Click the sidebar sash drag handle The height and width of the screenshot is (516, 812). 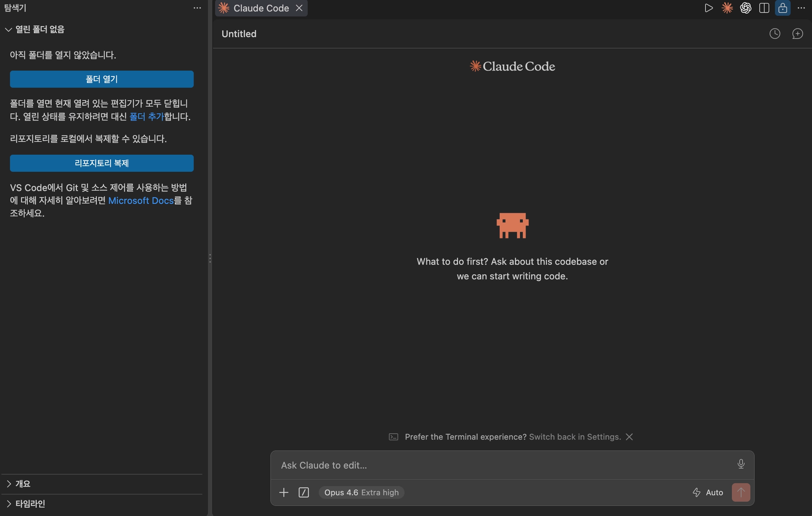(210, 258)
